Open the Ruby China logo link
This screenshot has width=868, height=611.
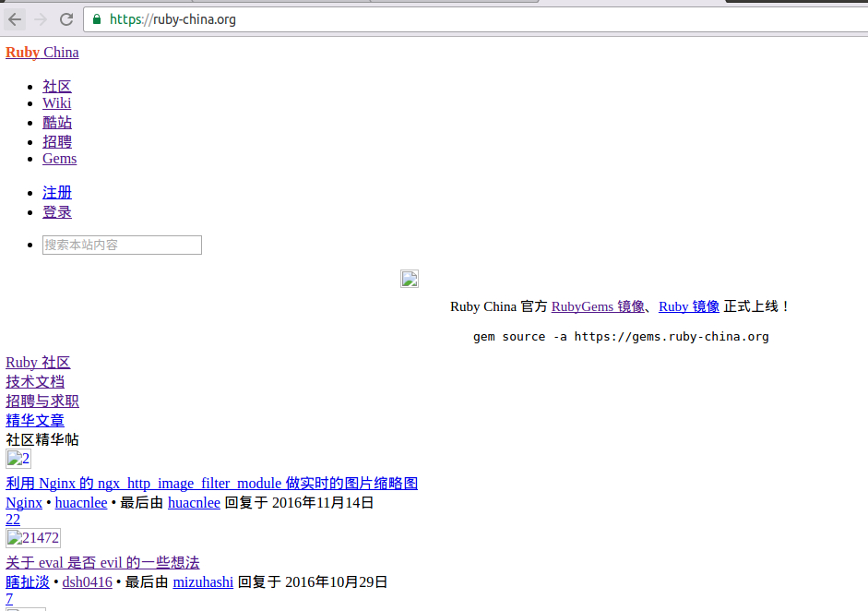pos(42,53)
